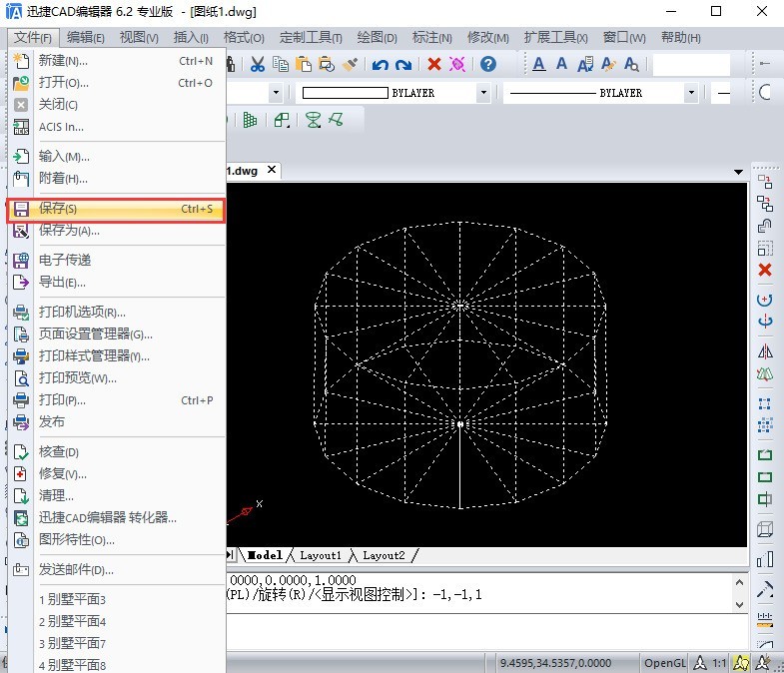784x673 pixels.
Task: Click the Mirror tool icon in right toolbar
Action: (x=765, y=351)
